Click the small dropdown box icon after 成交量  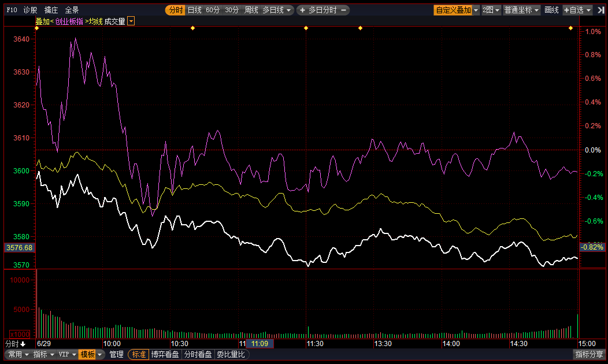click(131, 21)
